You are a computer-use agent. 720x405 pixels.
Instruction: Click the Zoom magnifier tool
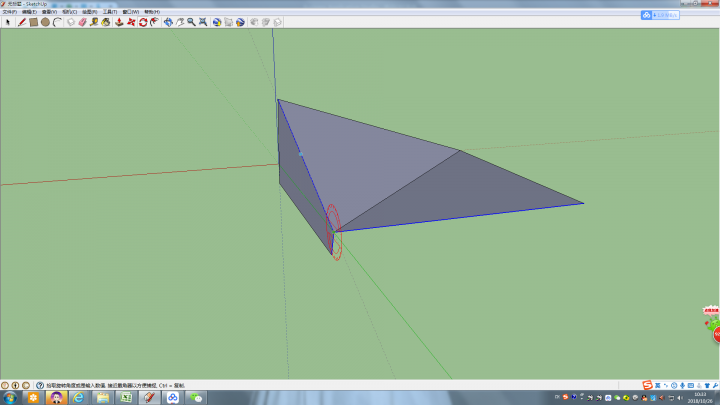(192, 22)
